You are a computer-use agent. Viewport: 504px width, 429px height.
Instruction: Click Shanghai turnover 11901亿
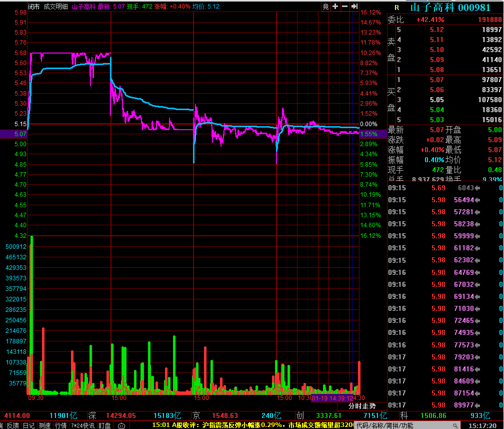click(x=63, y=415)
